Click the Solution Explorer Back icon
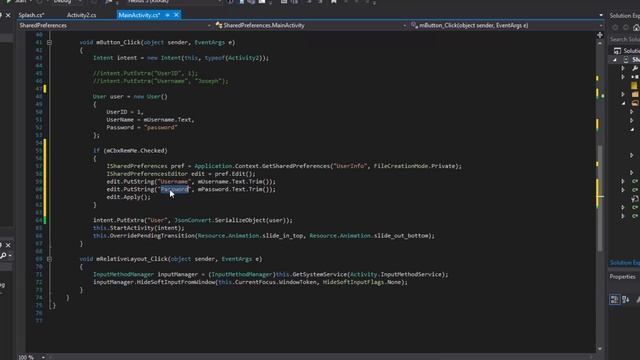The width and height of the screenshot is (640, 360). coord(615,28)
